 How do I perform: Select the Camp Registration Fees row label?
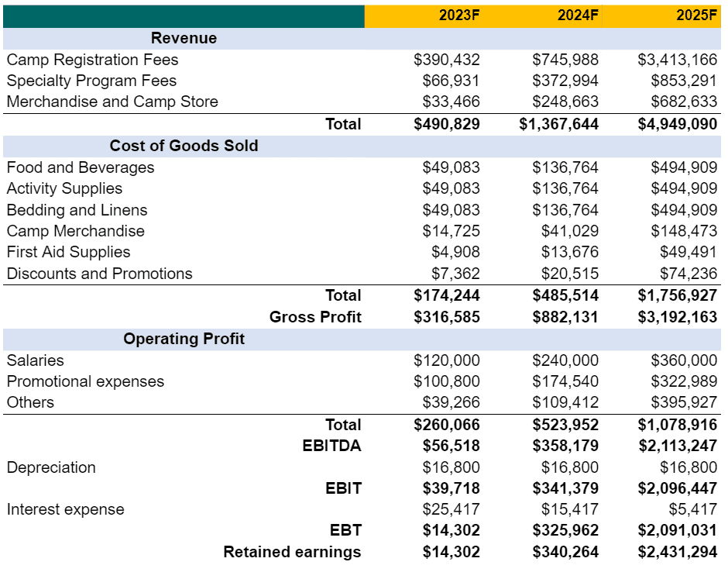pyautogui.click(x=92, y=60)
